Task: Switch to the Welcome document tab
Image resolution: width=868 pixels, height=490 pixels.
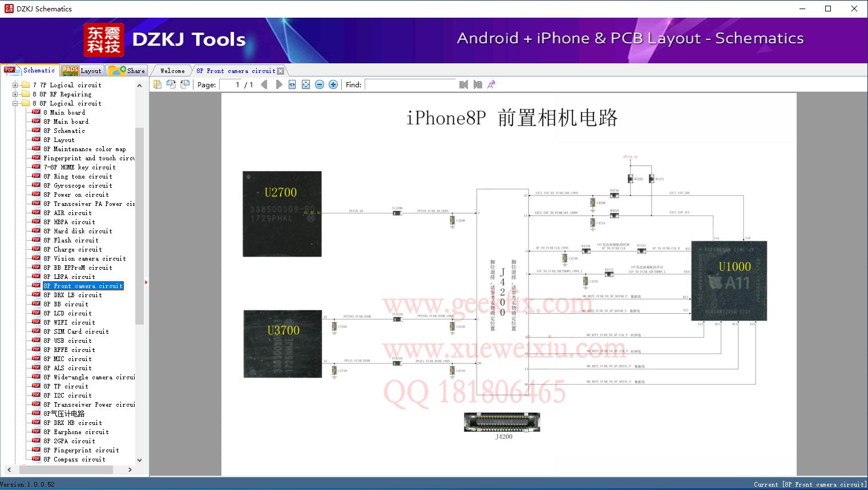Action: pos(172,71)
